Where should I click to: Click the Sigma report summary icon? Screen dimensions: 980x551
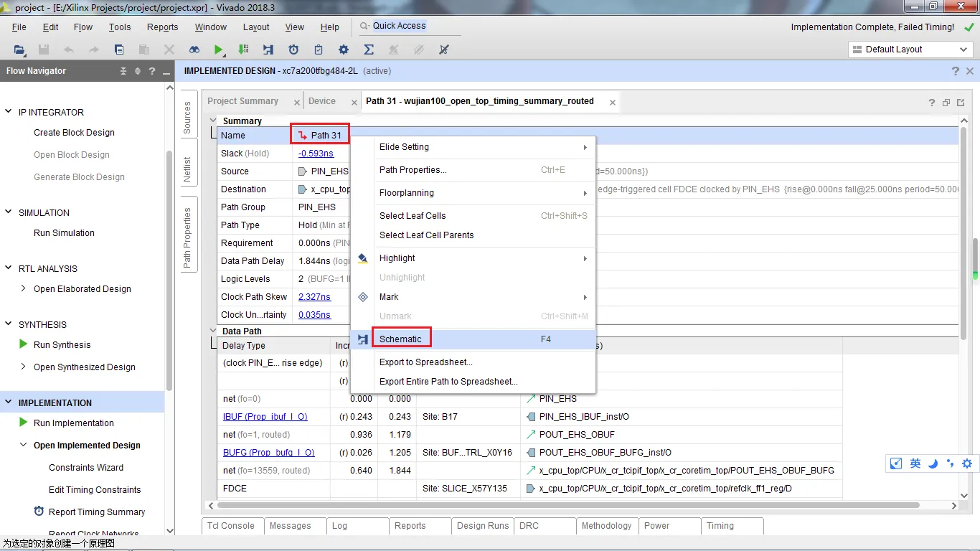[x=369, y=50]
